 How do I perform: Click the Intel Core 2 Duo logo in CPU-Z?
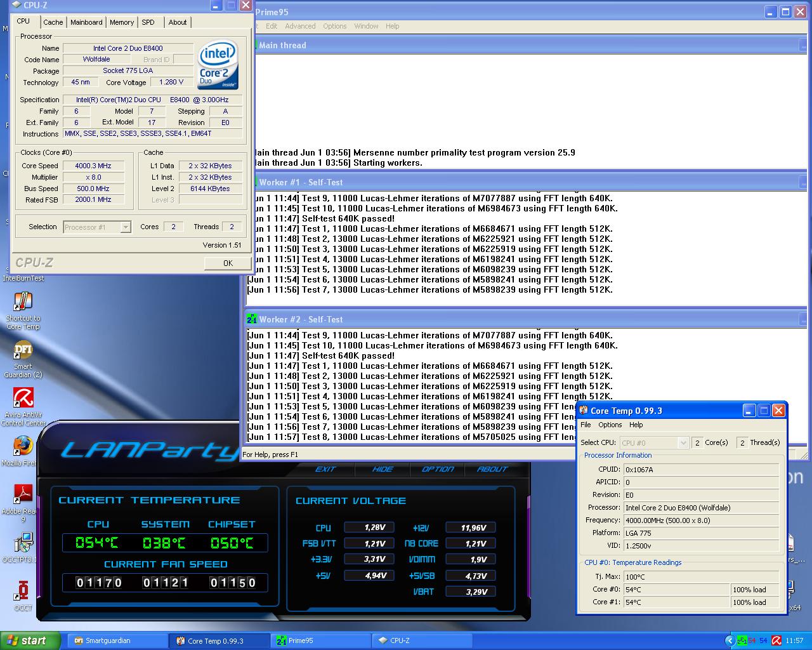pos(218,65)
